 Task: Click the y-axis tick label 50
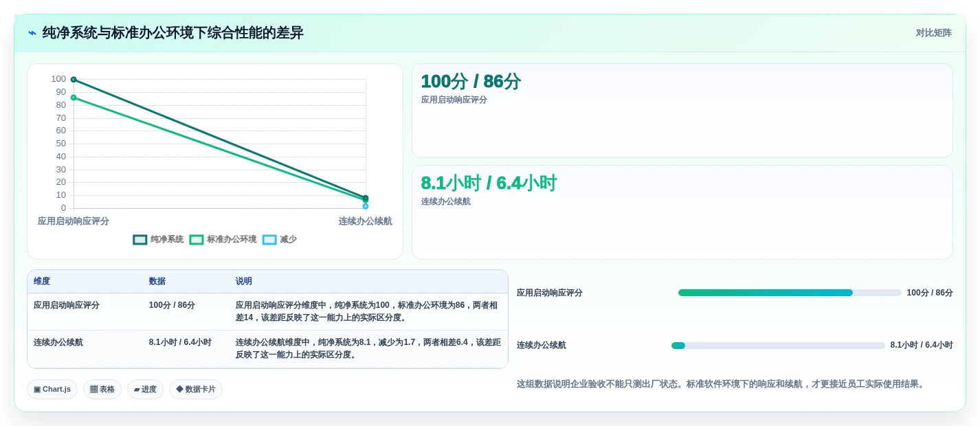point(61,144)
